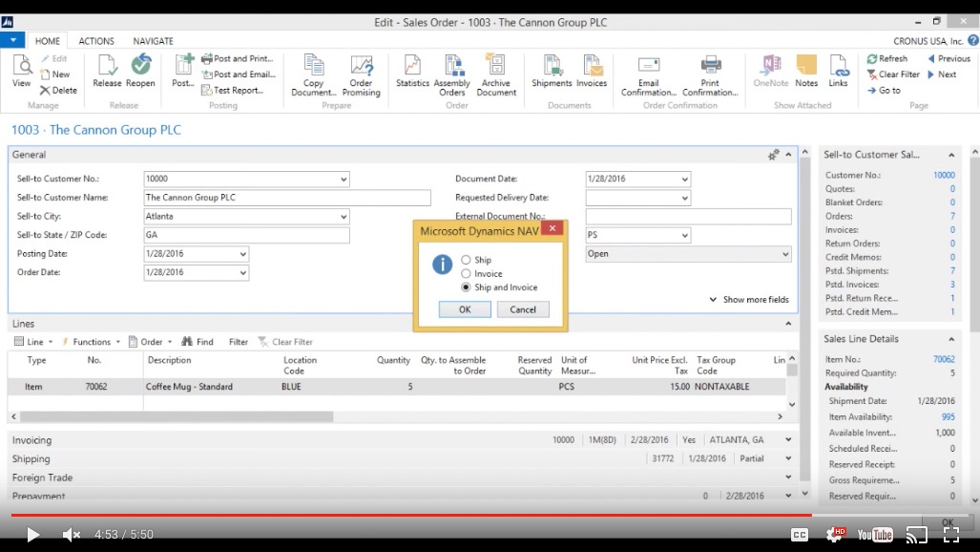The height and width of the screenshot is (552, 980).
Task: Reopen the sales order
Action: 140,71
